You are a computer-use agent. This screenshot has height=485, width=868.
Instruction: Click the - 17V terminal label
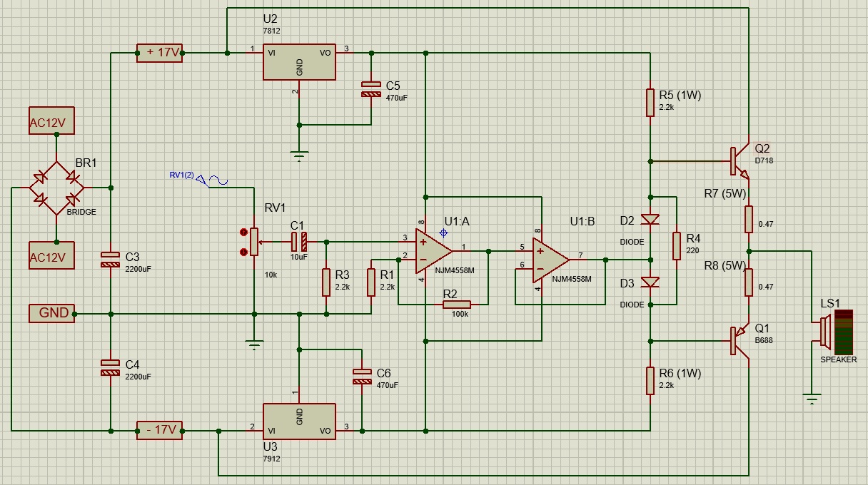click(x=161, y=430)
